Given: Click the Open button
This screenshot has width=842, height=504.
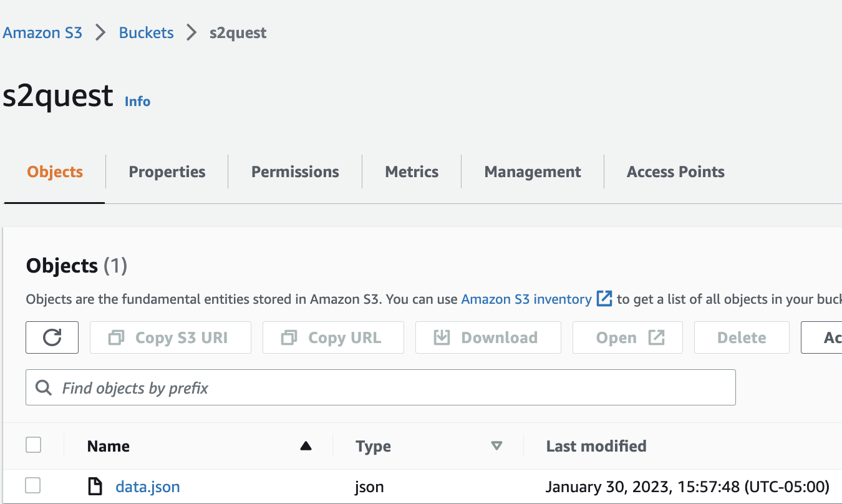Looking at the screenshot, I should [627, 337].
